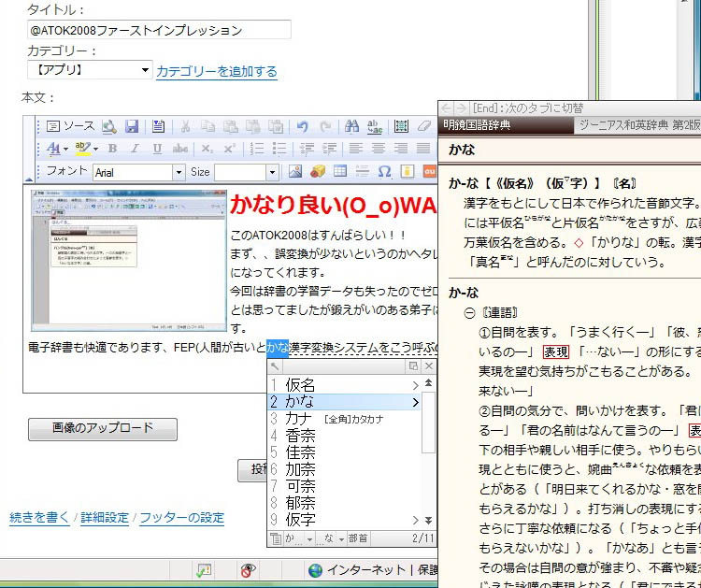
Task: Toggle bold formatting
Action: click(113, 149)
